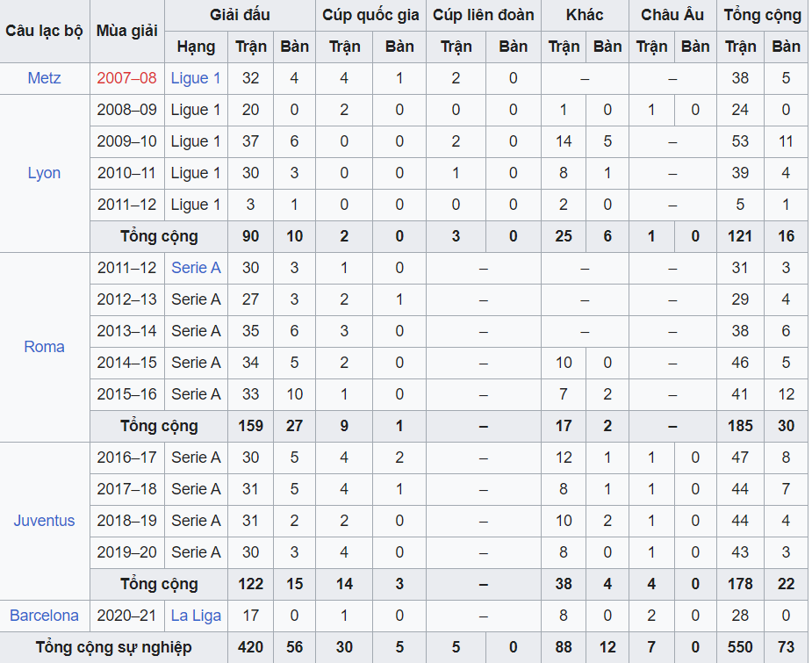Image resolution: width=812 pixels, height=663 pixels.
Task: Select the 'Cúp liên đoàn' header cell
Action: (483, 15)
